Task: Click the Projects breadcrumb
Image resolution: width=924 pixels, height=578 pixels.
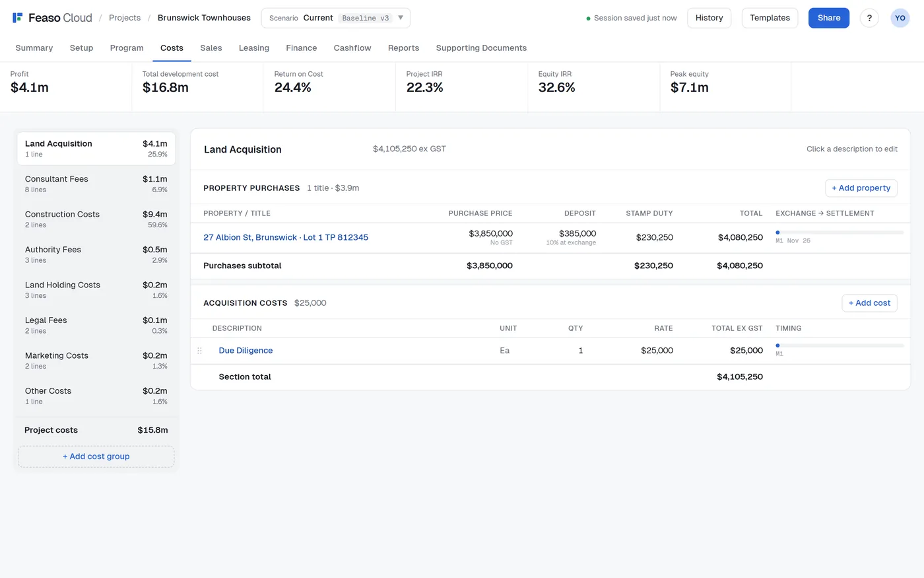Action: pos(125,18)
